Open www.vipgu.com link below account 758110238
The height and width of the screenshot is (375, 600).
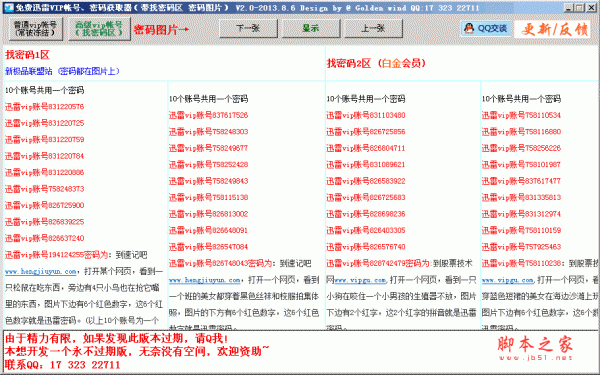(x=507, y=280)
